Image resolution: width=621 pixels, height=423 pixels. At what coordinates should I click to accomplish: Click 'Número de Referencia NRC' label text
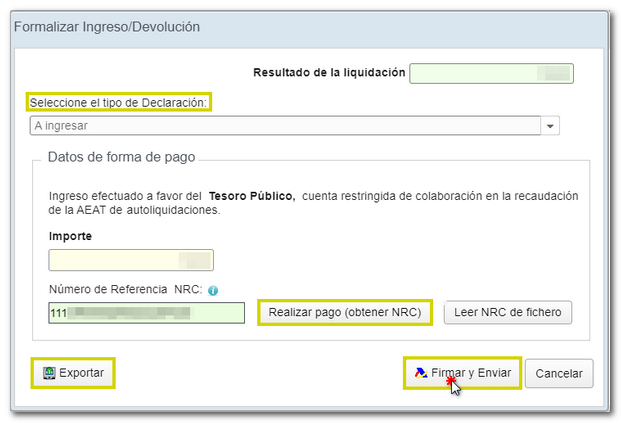coord(125,290)
